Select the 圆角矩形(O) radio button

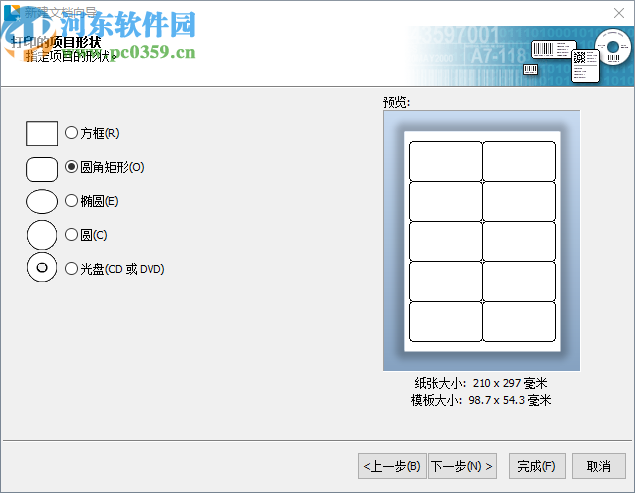(104, 167)
